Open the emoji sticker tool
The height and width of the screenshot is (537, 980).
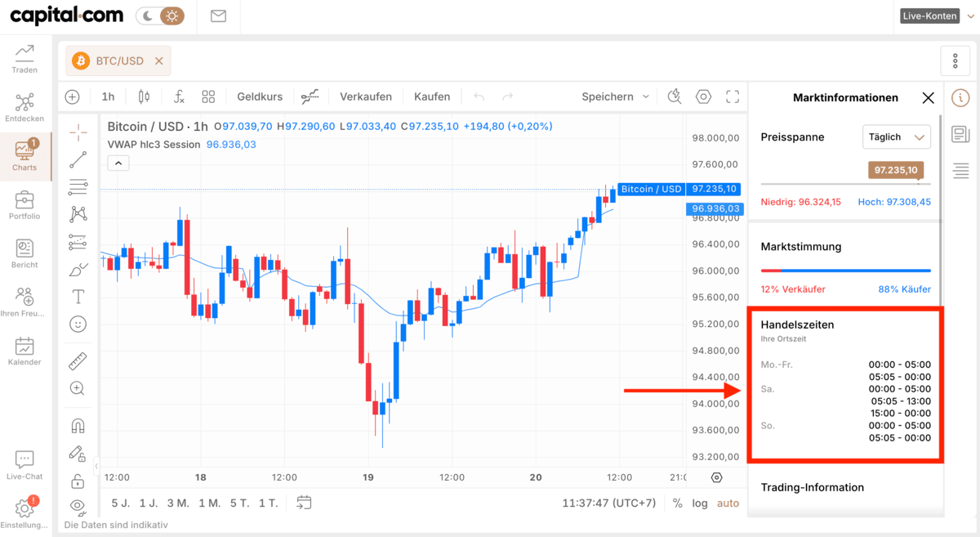pos(78,324)
